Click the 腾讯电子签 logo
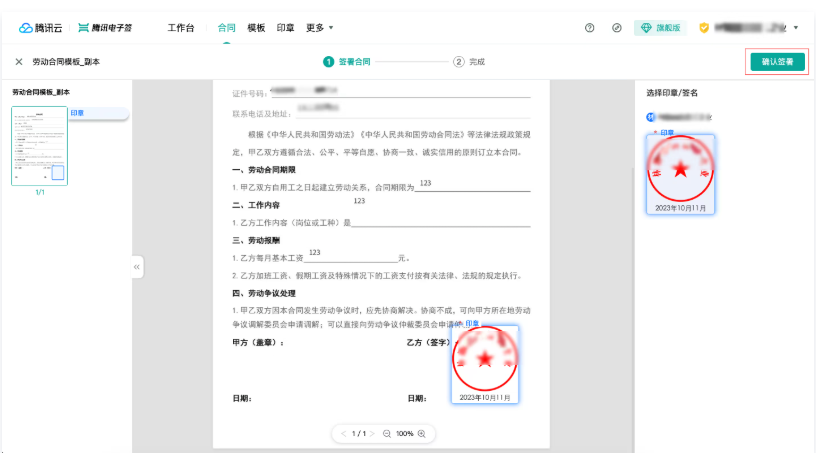Image resolution: width=816 pixels, height=453 pixels. 105,28
